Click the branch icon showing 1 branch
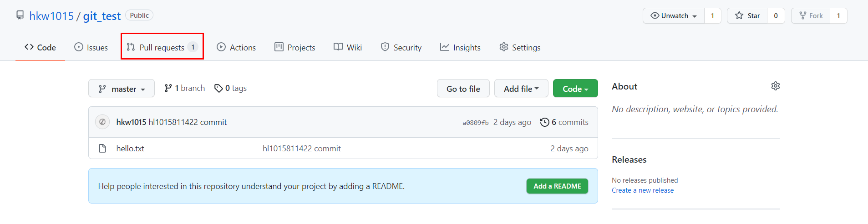This screenshot has width=868, height=224. pos(168,88)
